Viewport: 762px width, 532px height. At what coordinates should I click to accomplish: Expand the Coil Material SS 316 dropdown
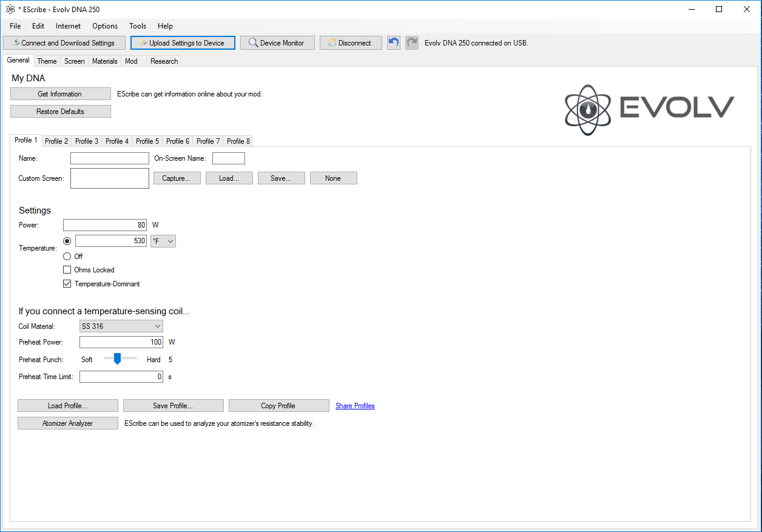(121, 326)
